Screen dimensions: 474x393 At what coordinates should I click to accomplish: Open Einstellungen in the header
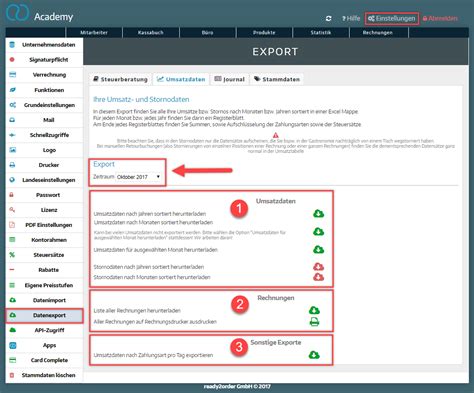tap(392, 19)
